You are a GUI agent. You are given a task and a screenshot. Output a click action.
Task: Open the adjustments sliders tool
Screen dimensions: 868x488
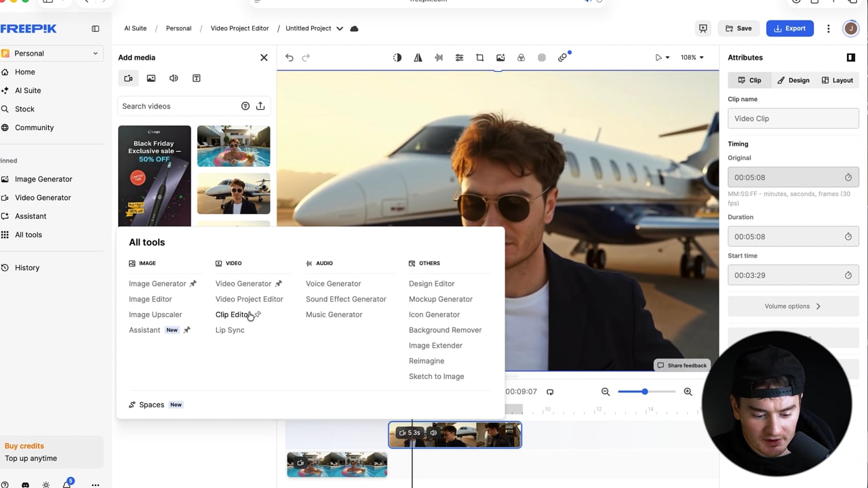point(459,58)
